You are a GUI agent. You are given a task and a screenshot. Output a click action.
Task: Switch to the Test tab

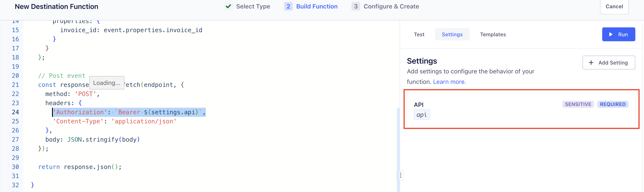coord(419,34)
